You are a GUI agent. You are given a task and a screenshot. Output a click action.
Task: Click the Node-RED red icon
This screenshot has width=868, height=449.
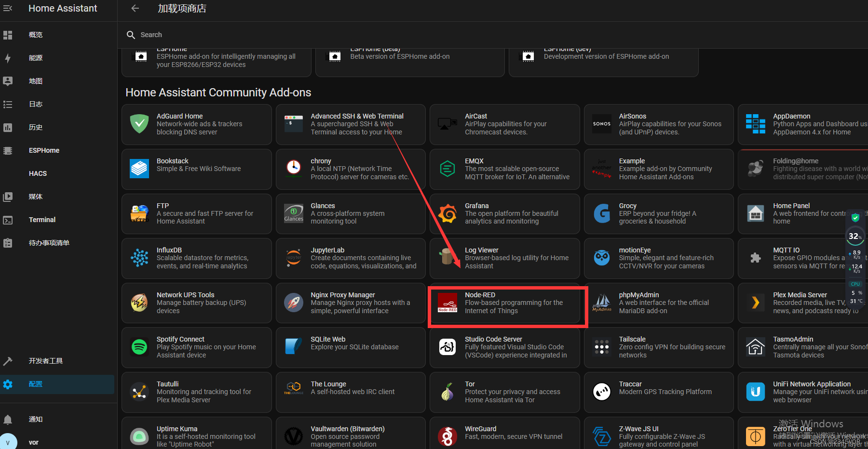(x=448, y=303)
